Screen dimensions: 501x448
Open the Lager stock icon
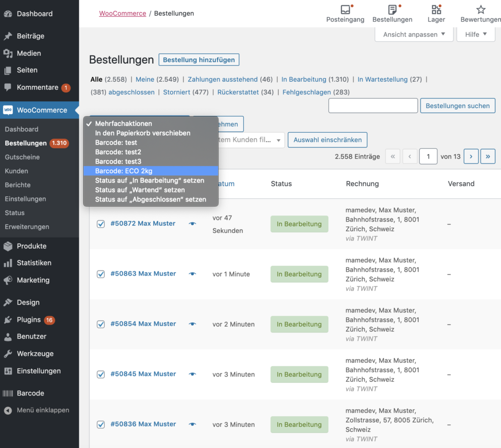pos(436,10)
